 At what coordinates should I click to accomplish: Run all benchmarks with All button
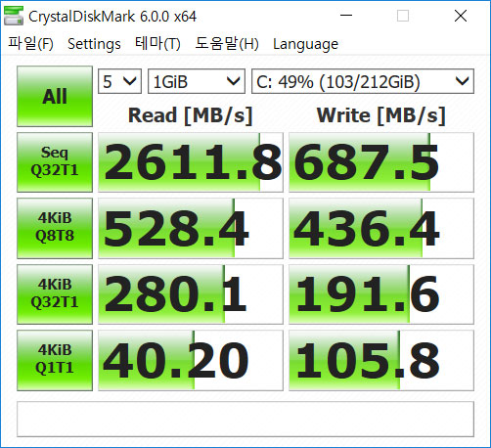click(x=55, y=96)
